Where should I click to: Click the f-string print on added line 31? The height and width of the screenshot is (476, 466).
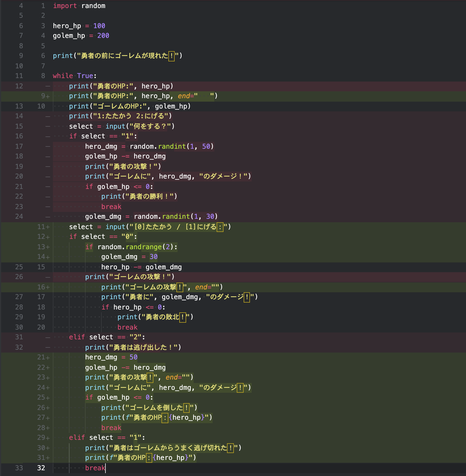(x=141, y=458)
